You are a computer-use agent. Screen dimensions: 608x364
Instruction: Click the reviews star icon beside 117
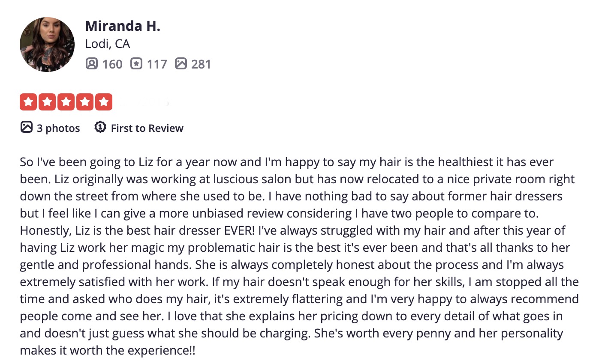(136, 64)
